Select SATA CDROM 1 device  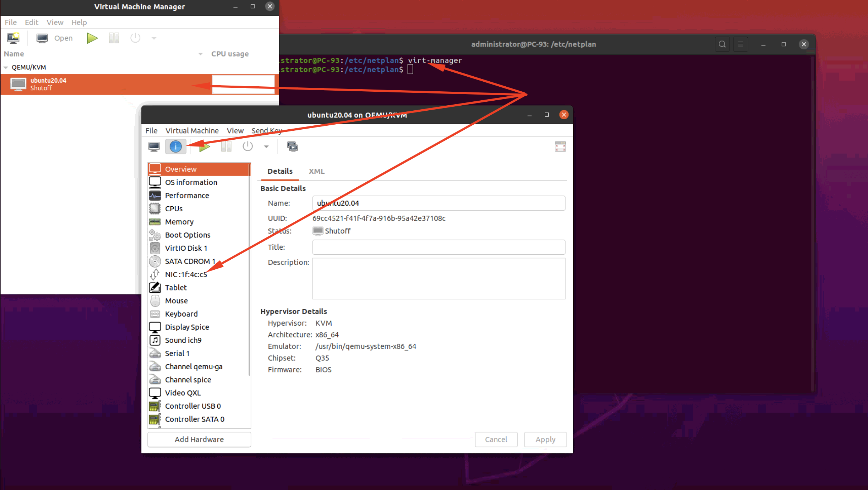pyautogui.click(x=199, y=261)
